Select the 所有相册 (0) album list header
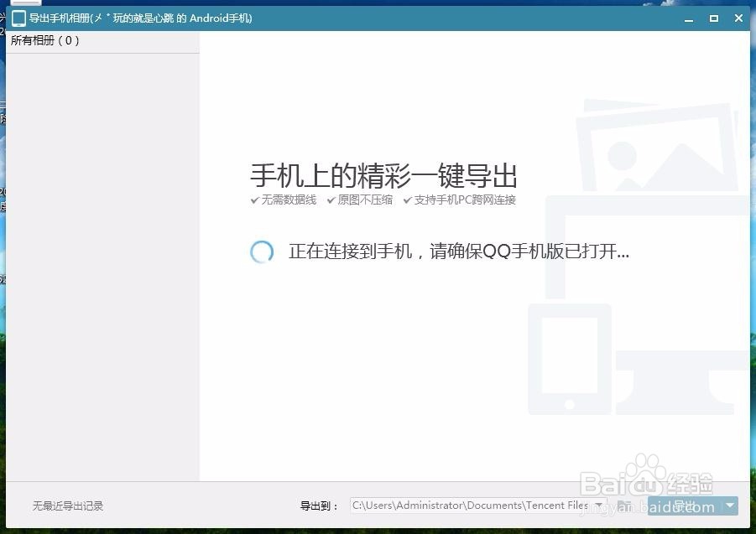The width and height of the screenshot is (756, 534). (102, 41)
